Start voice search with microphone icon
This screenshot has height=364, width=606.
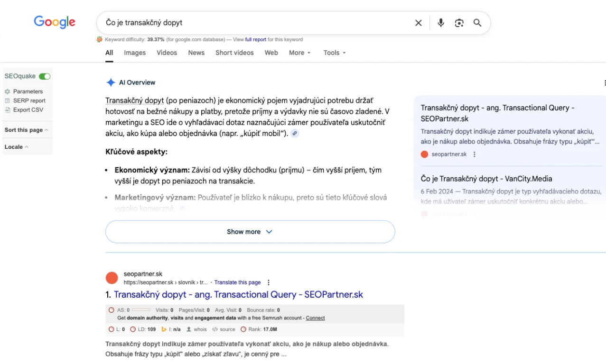441,23
